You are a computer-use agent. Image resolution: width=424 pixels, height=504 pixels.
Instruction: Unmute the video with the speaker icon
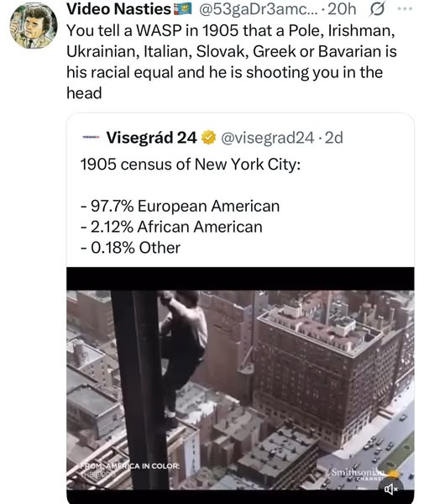(x=391, y=489)
